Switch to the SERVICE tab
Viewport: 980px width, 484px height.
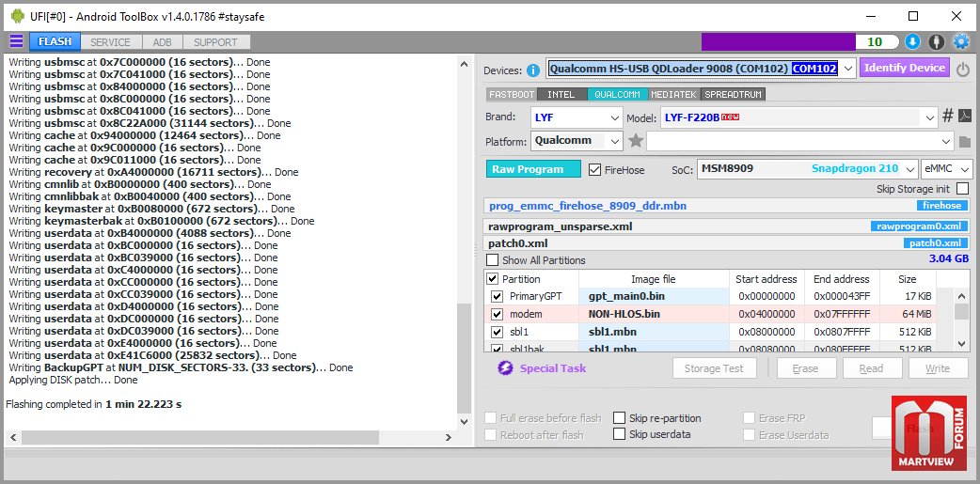click(111, 42)
